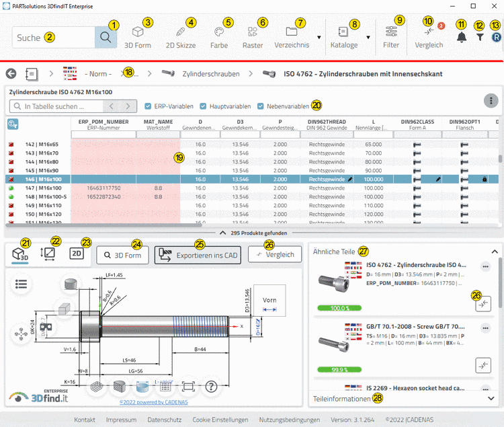This screenshot has height=427, width=504.
Task: Open Cookie Einstellungen footer link
Action: (220, 420)
